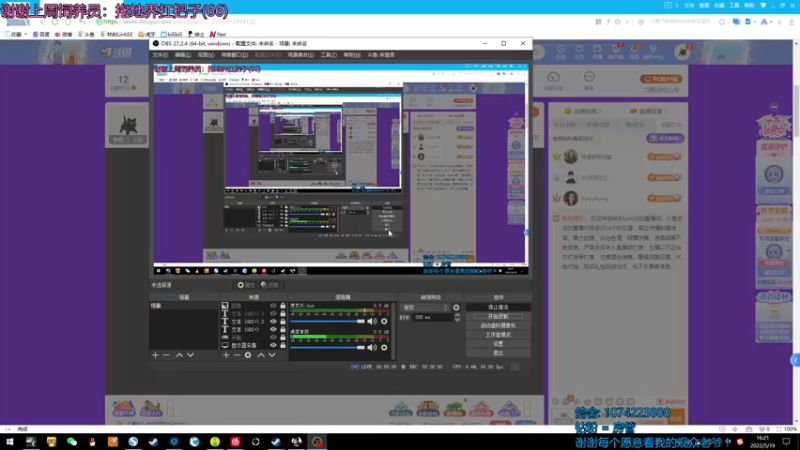This screenshot has width=800, height=450.
Task: Toggle visibility of 文本 (GDI+) 2 source
Action: (x=273, y=321)
